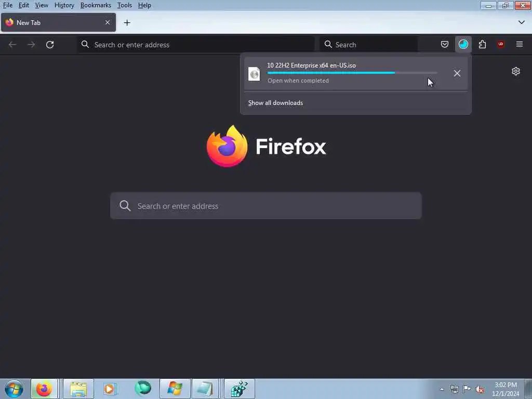Open the Tools menu
Viewport: 532px width, 399px height.
tap(125, 5)
